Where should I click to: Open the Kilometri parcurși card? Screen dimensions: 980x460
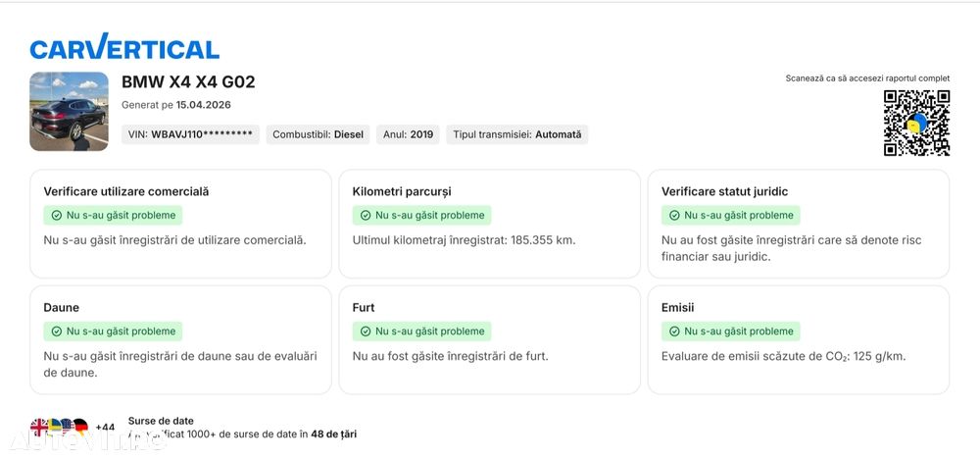[489, 224]
